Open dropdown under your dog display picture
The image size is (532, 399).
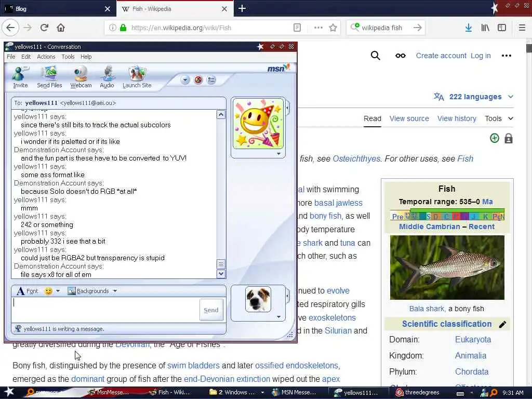tap(278, 316)
